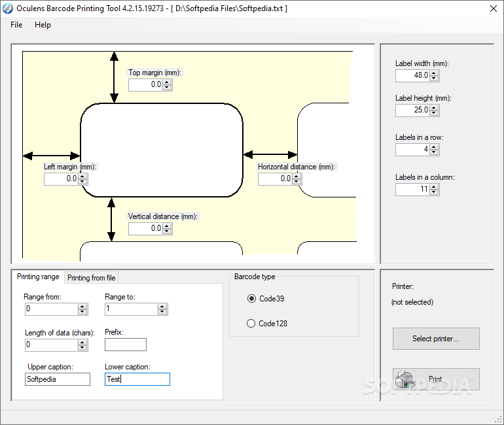504x425 pixels.
Task: Increase Horizontal distance value
Action: tap(297, 177)
